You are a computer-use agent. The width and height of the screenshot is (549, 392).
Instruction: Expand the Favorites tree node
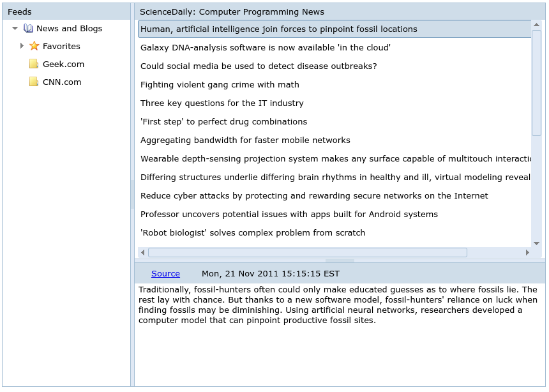[22, 47]
